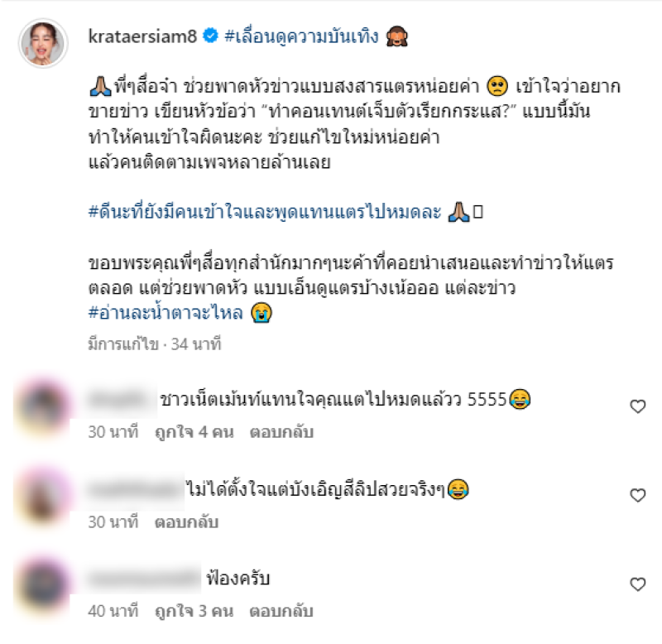View likes on first comment, ถูกใจ 4 คน

click(x=194, y=432)
